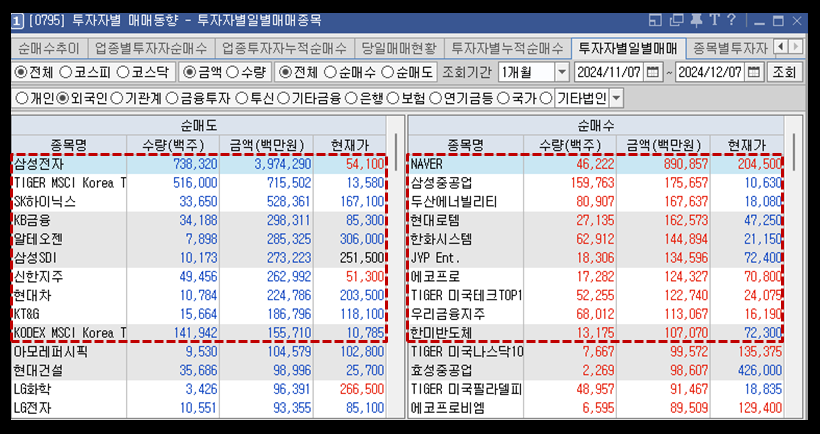Sort 순매수 table by 종목명 header
Viewport: 820px width, 434px height.
(x=466, y=145)
